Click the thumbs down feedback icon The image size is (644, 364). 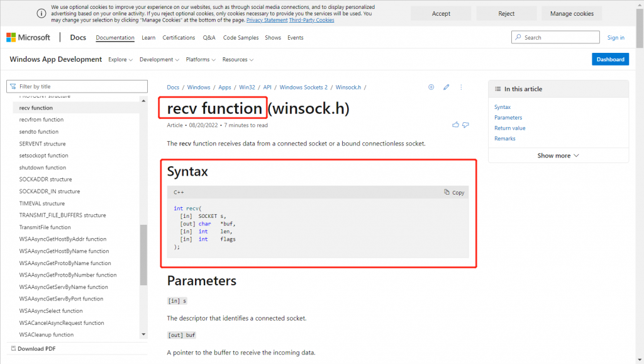click(466, 125)
